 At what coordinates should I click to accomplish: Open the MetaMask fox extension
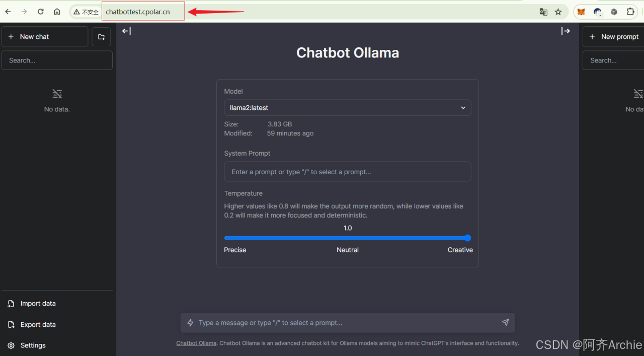pos(581,12)
